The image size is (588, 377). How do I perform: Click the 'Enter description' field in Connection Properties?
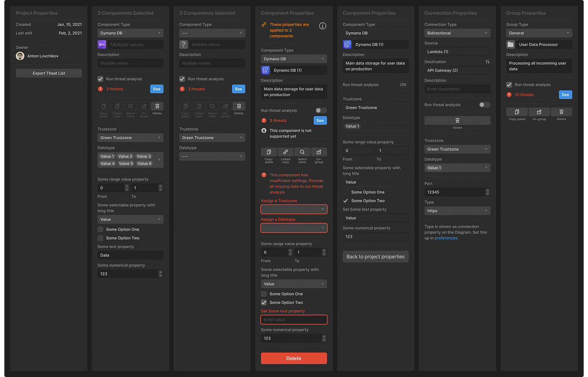click(x=457, y=89)
